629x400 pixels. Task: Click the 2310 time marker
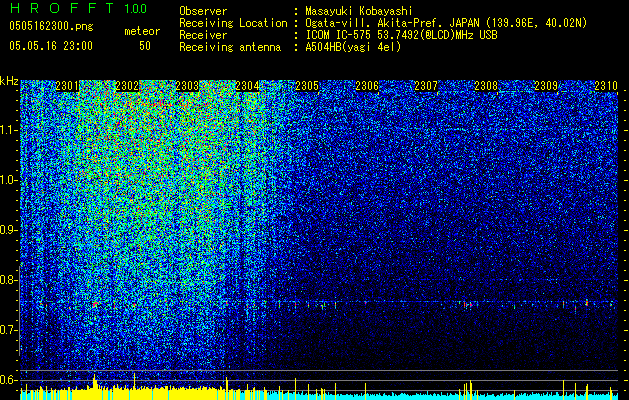click(x=606, y=86)
